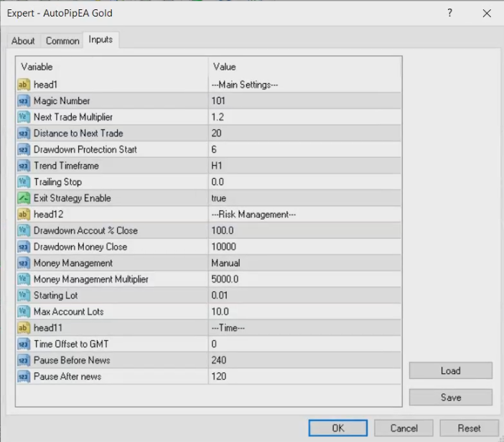
Task: Click the icon beside Drawdown Accout % Close
Action: pos(24,230)
